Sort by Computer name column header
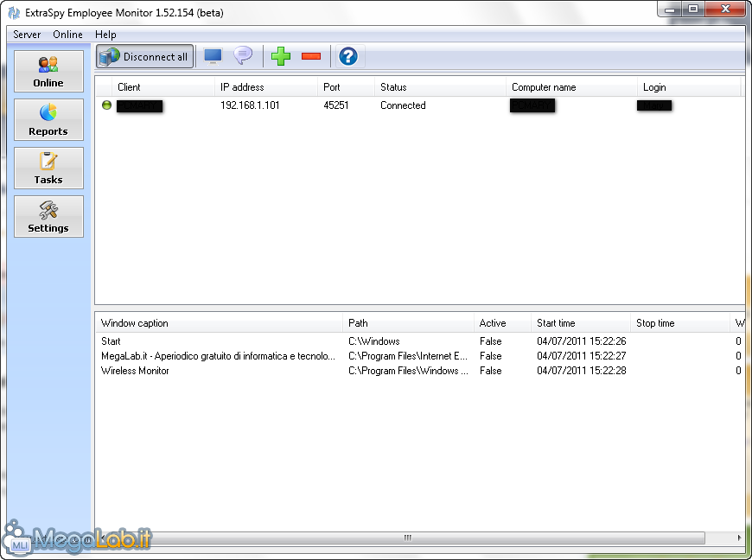Image resolution: width=752 pixels, height=560 pixels. [571, 87]
